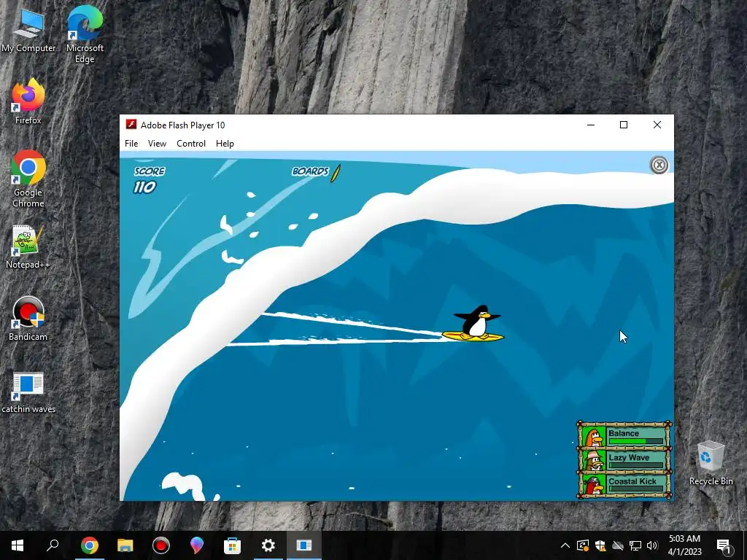The image size is (747, 560).
Task: Close the Adobe Flash Player window
Action: 657,125
